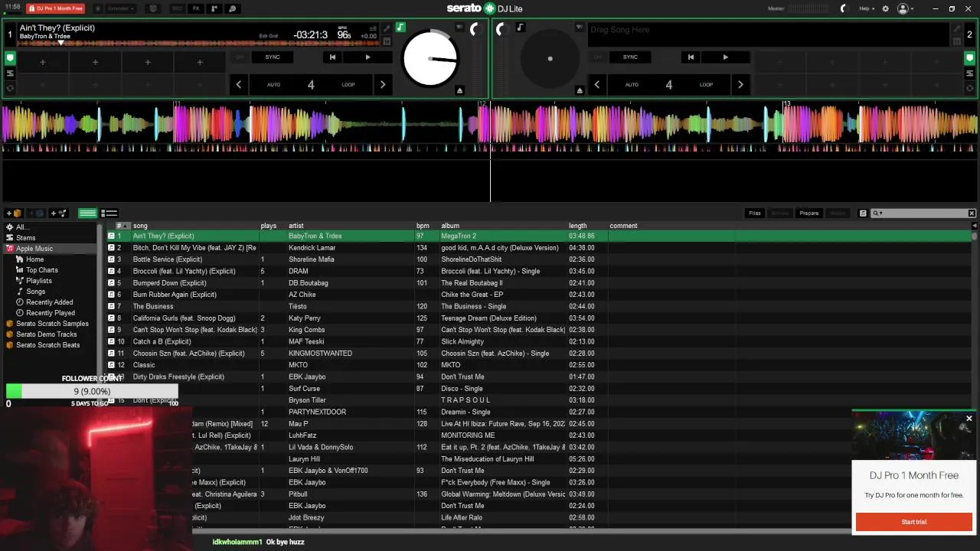Jump to track start on deck 1
Viewport: 980px width, 551px height.
(x=332, y=57)
